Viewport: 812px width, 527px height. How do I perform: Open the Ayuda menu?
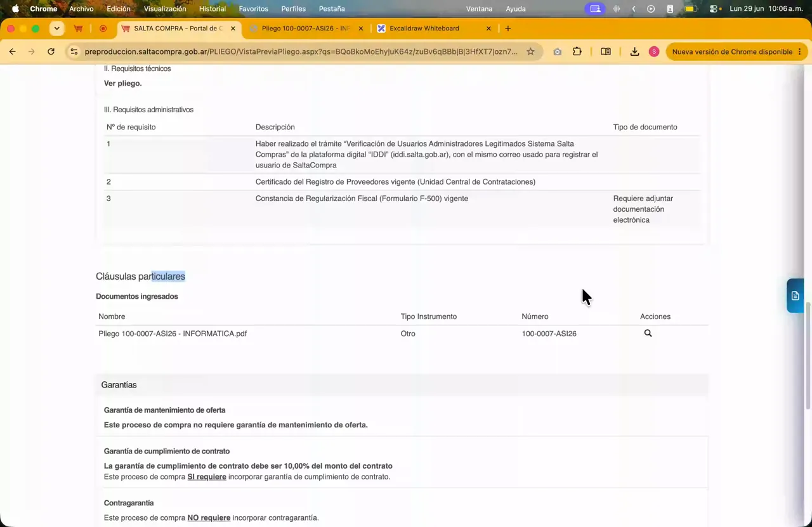click(x=516, y=9)
